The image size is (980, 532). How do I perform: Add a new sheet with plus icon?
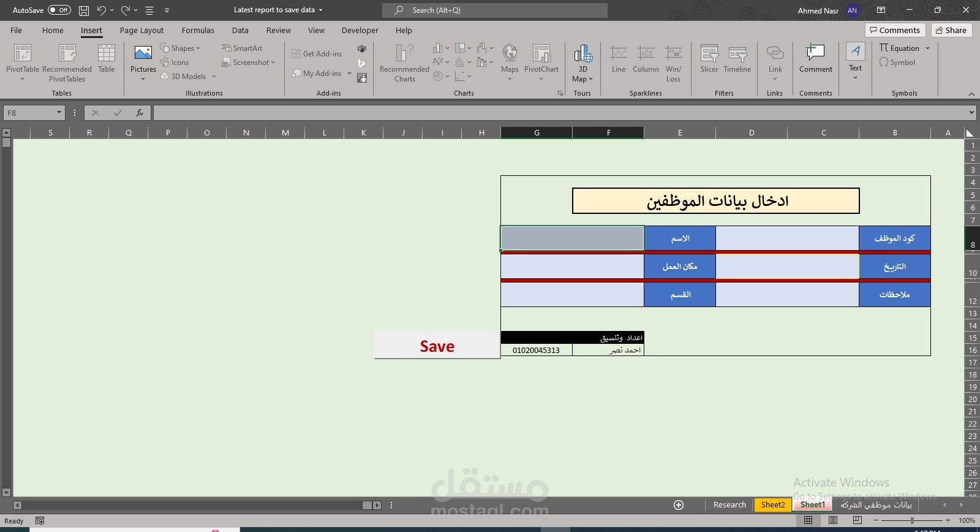[679, 505]
